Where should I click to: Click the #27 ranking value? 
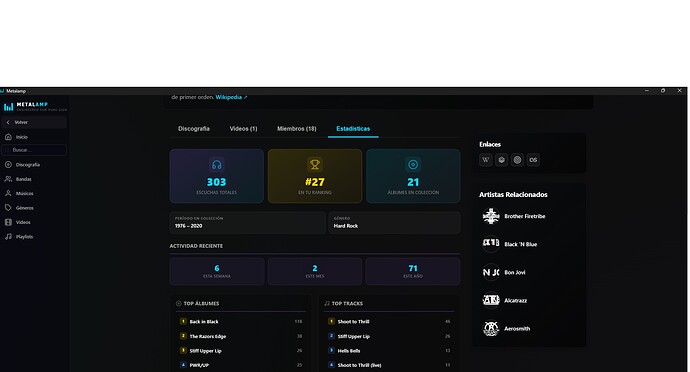(x=315, y=182)
